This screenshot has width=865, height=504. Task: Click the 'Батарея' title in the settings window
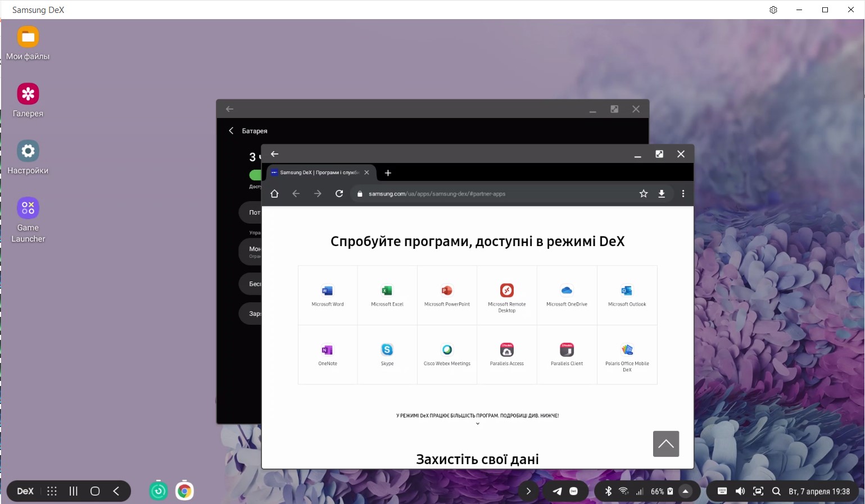tap(255, 131)
